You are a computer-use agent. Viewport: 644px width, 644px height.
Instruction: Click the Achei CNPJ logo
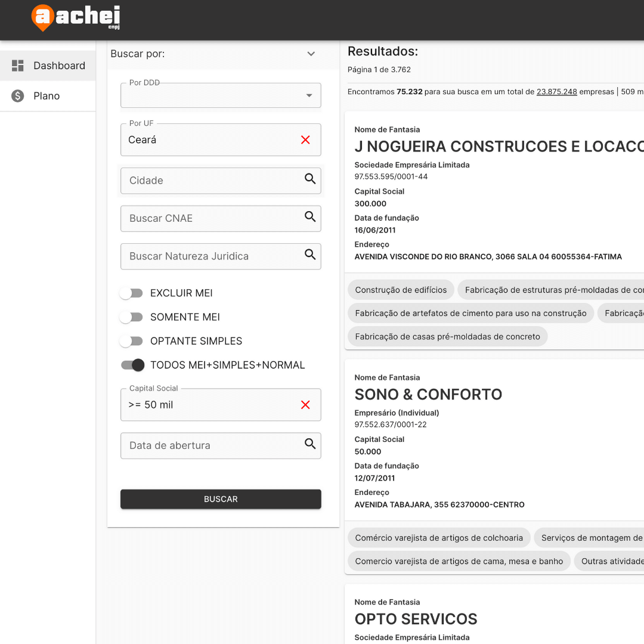(x=76, y=17)
